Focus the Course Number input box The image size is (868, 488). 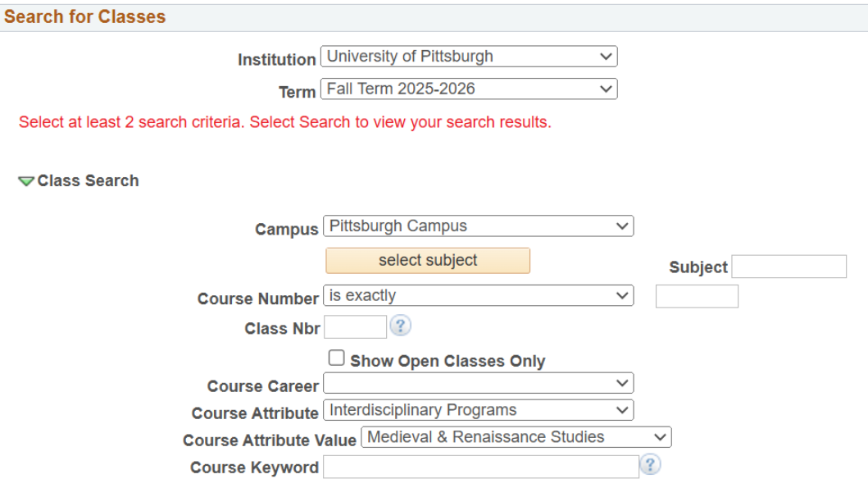pos(697,296)
